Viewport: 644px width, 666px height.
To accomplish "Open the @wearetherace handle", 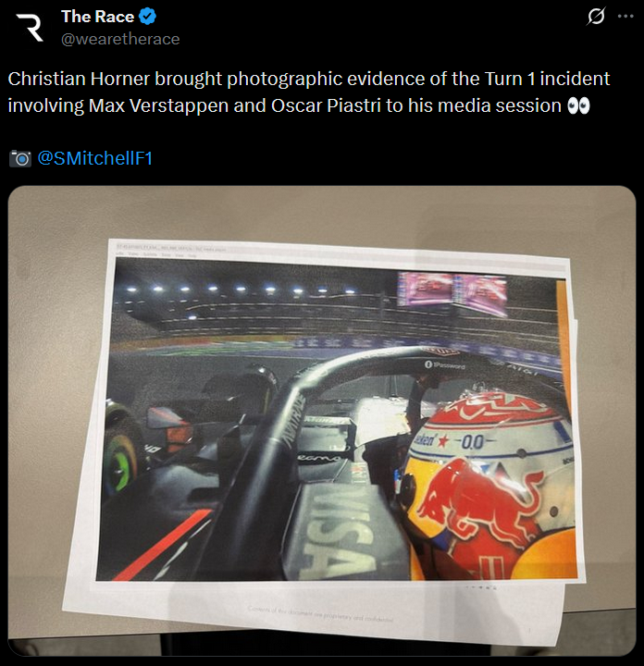I will pyautogui.click(x=120, y=39).
